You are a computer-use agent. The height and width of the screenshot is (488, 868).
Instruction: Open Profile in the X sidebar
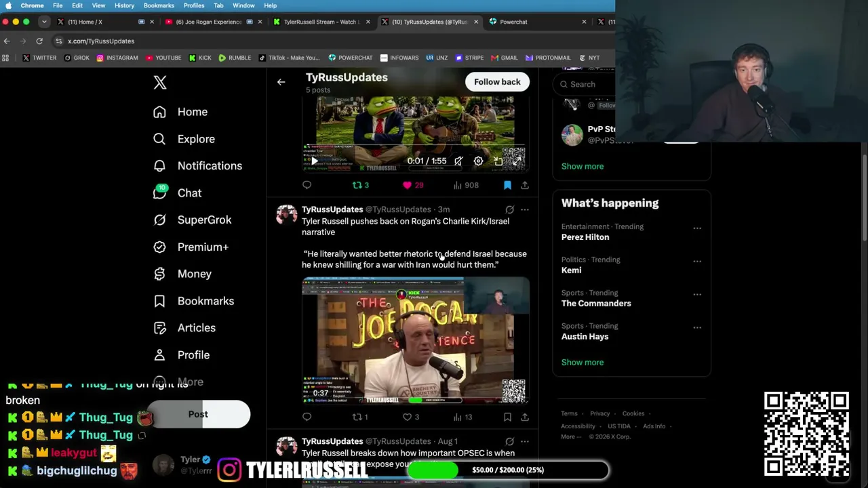pyautogui.click(x=181, y=355)
